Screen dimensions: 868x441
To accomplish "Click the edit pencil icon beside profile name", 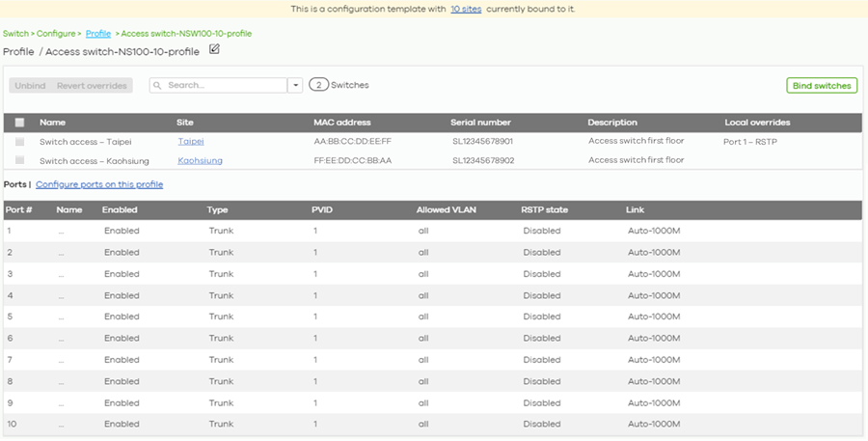I will [214, 49].
